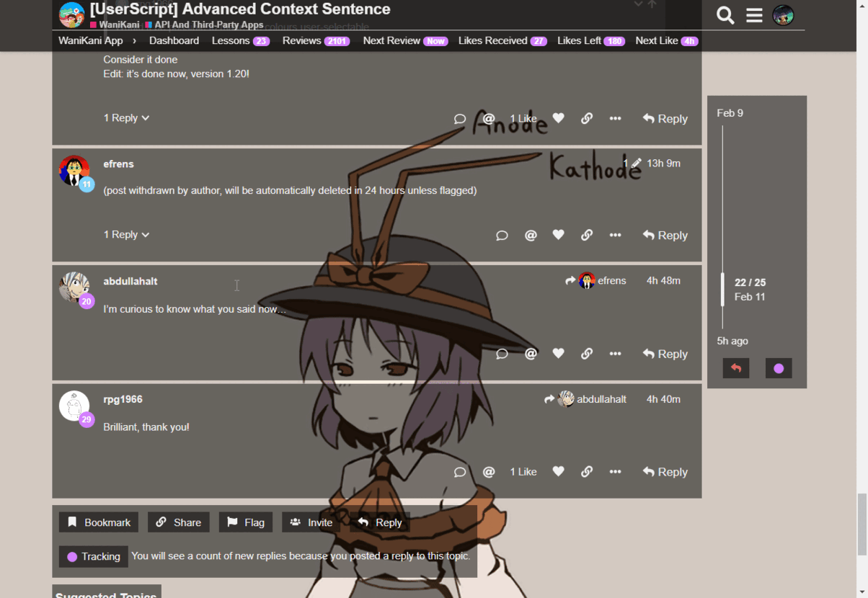
Task: Click the quote bubble icon on efrens' post
Action: point(502,236)
